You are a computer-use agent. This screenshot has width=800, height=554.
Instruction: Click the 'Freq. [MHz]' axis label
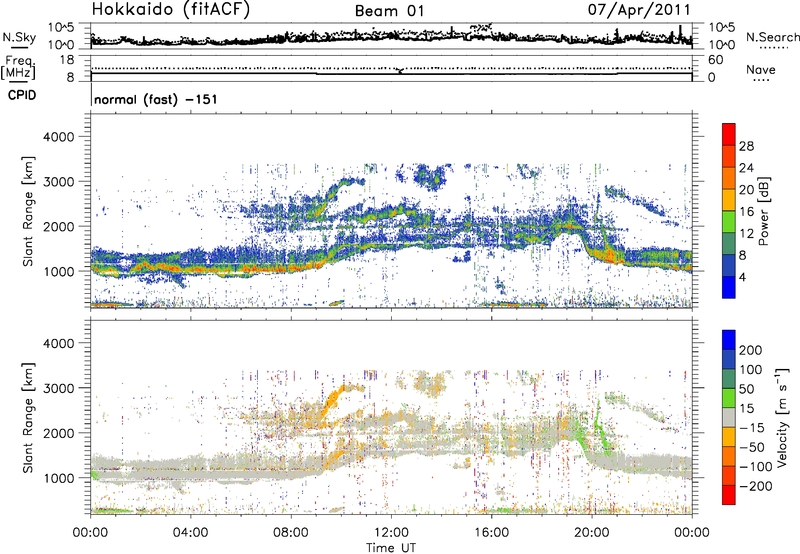pos(19,68)
